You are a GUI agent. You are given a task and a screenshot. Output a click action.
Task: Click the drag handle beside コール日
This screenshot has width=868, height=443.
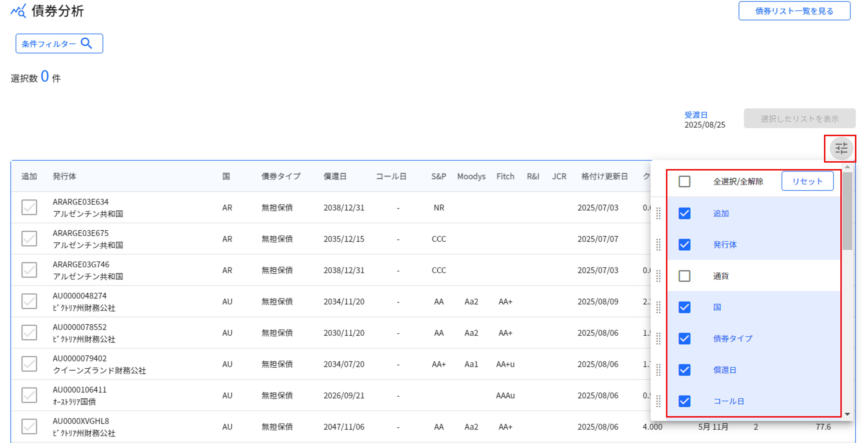pyautogui.click(x=659, y=401)
